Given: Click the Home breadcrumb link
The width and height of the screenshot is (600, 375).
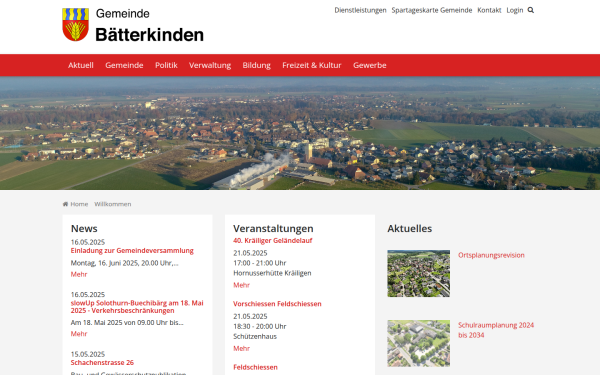Looking at the screenshot, I should [x=79, y=204].
